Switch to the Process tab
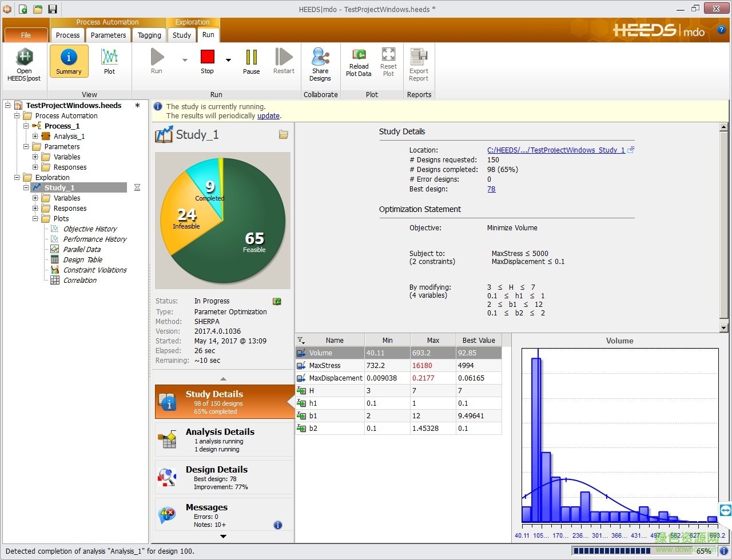The image size is (732, 560). pyautogui.click(x=67, y=35)
